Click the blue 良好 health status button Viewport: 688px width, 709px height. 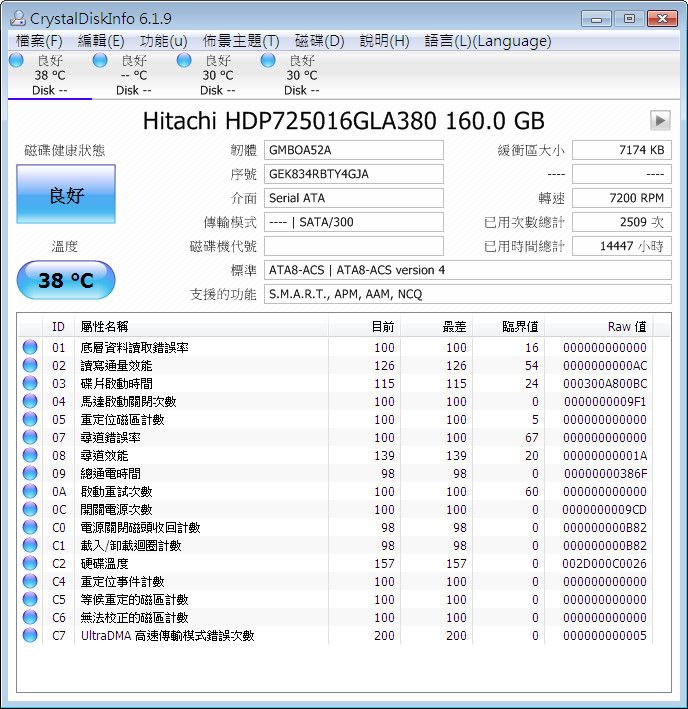point(66,194)
